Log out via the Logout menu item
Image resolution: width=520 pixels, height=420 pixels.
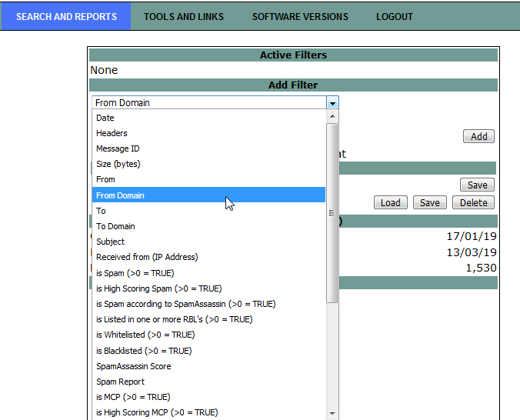tap(395, 17)
